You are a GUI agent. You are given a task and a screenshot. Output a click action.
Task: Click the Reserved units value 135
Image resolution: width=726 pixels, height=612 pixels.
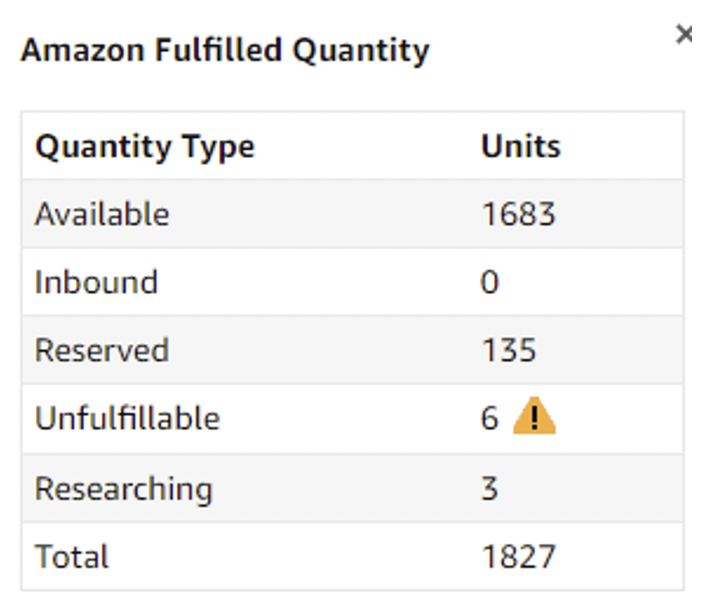coord(509,350)
